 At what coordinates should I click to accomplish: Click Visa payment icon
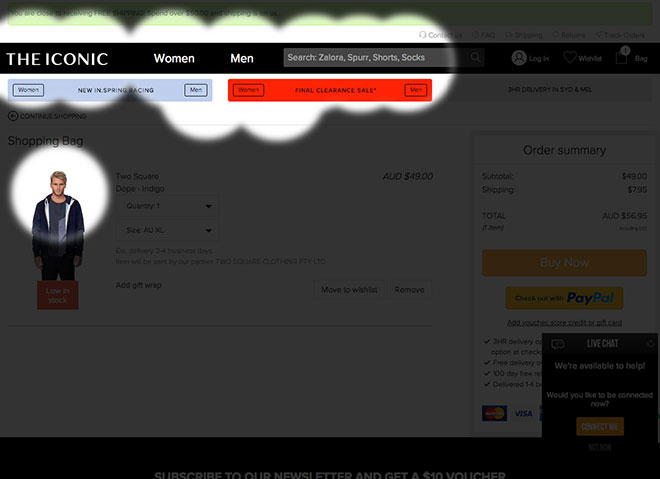click(x=523, y=413)
